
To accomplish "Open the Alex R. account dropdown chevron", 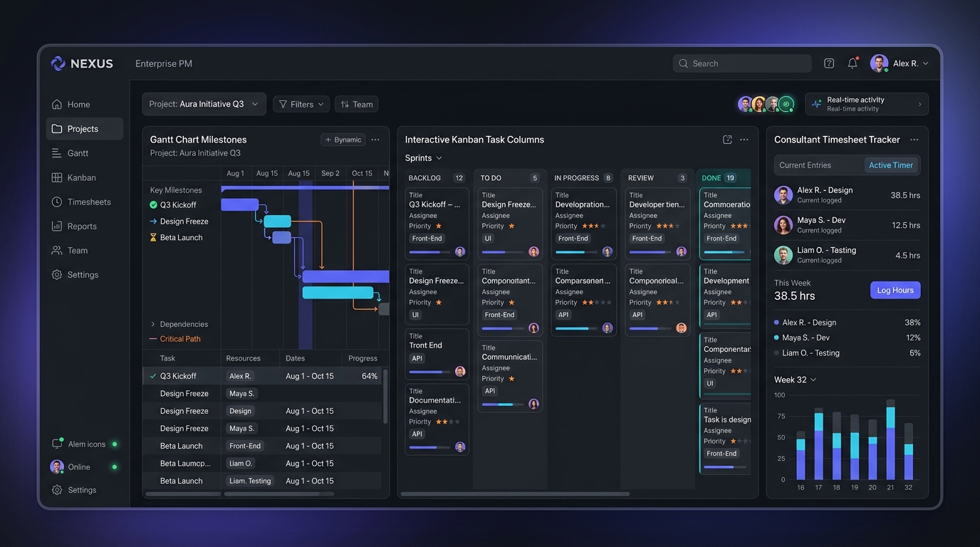I will (x=925, y=63).
